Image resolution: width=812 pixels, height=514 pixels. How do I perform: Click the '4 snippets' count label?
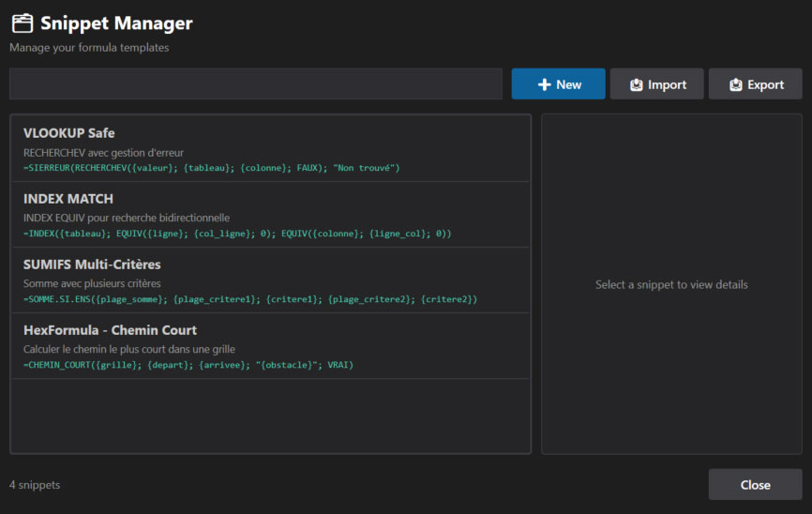point(35,485)
